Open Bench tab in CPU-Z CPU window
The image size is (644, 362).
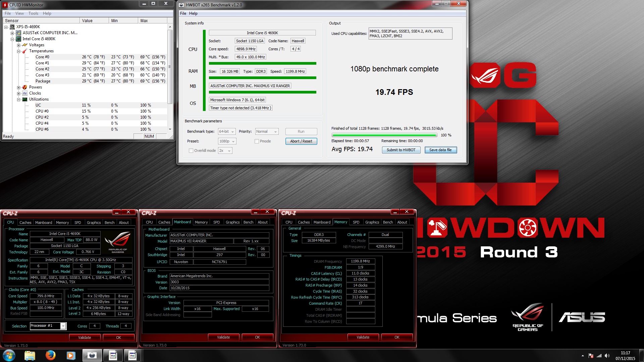point(109,223)
